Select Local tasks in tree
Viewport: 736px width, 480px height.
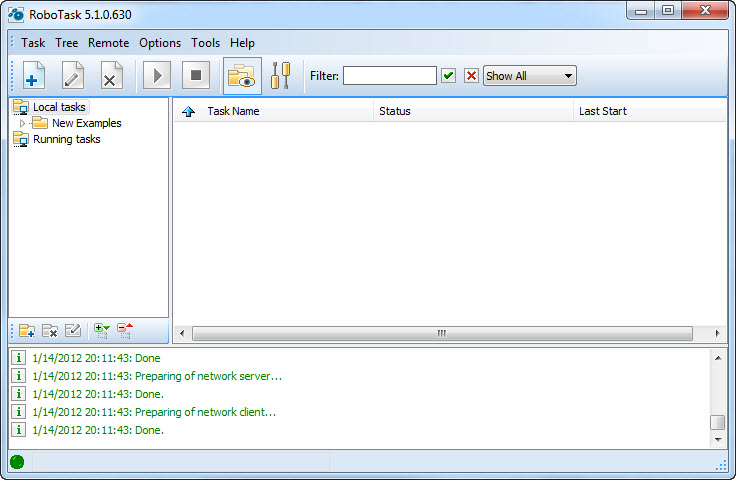tap(59, 107)
